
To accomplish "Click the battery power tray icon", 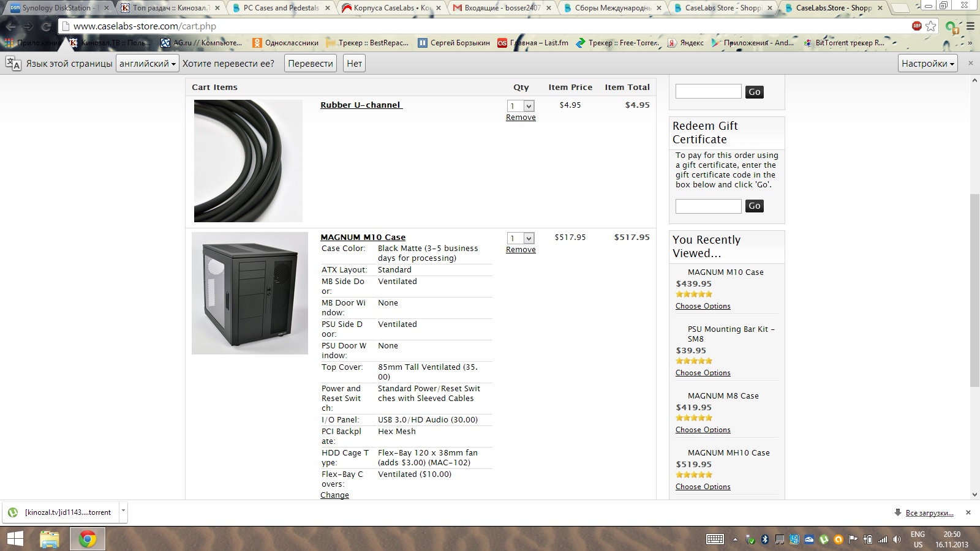I will (868, 539).
